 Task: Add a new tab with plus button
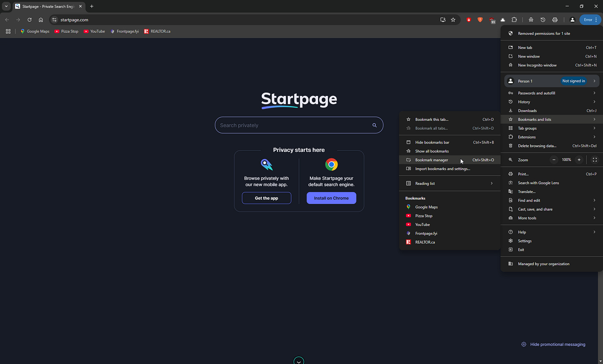click(92, 6)
